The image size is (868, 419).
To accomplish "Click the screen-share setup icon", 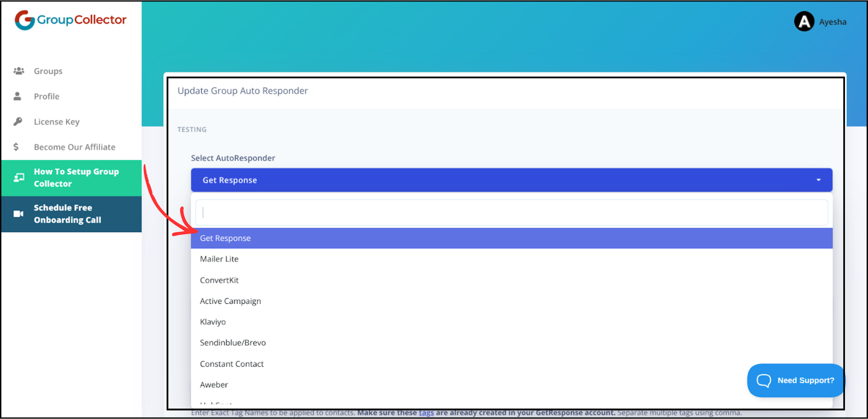I will [19, 177].
